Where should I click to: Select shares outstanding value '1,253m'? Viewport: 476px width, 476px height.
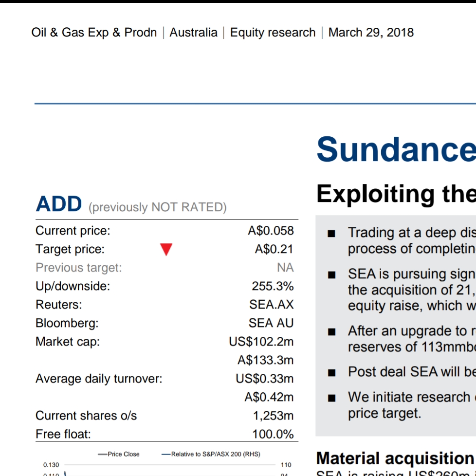[273, 416]
